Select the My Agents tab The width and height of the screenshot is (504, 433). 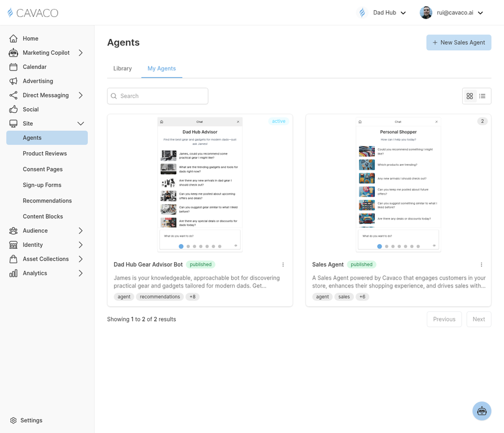point(162,68)
